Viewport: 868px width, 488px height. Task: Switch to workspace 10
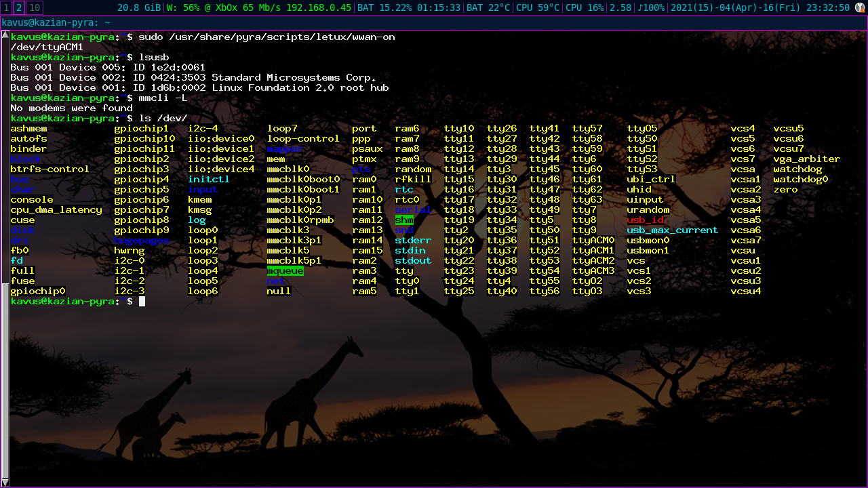pyautogui.click(x=34, y=7)
